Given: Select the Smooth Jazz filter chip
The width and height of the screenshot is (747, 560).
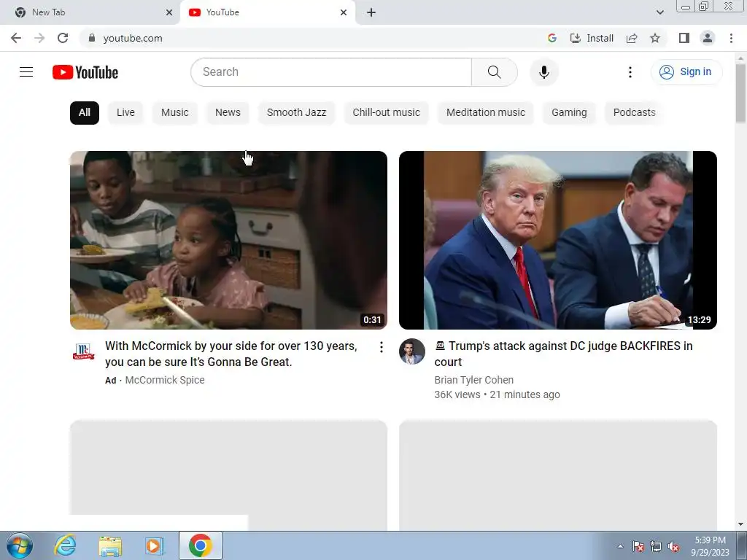Looking at the screenshot, I should tap(296, 112).
